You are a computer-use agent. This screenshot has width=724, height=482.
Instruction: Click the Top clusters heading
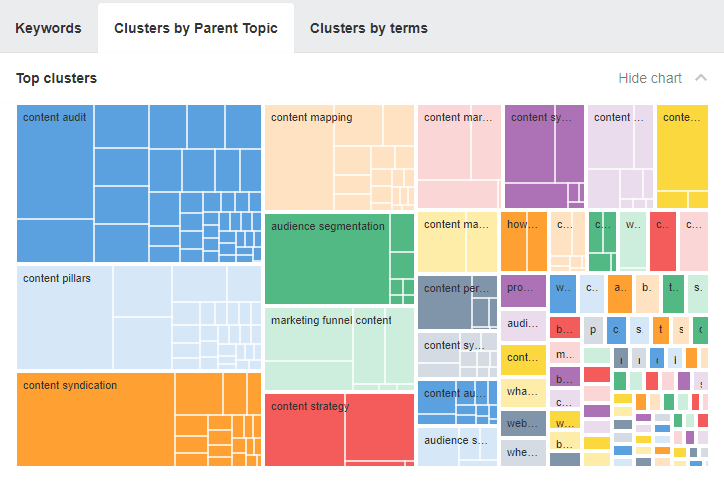pos(57,78)
